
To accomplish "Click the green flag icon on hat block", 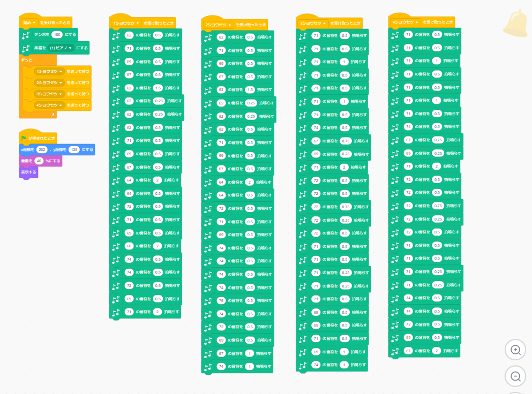I will click(24, 138).
